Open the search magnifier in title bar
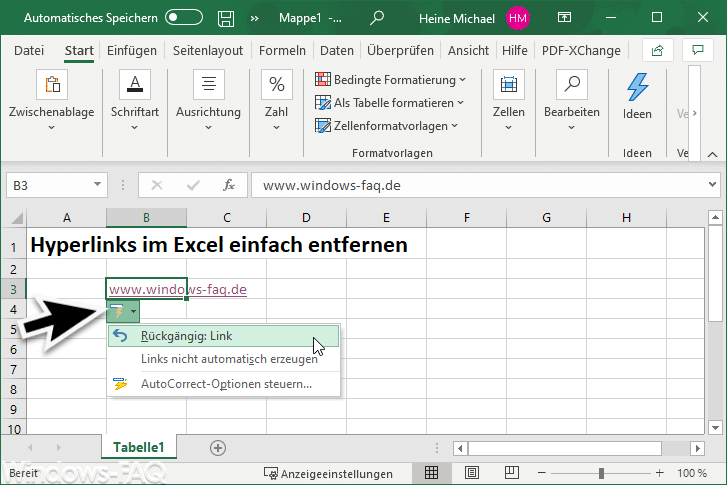The image size is (727, 485). [x=377, y=19]
